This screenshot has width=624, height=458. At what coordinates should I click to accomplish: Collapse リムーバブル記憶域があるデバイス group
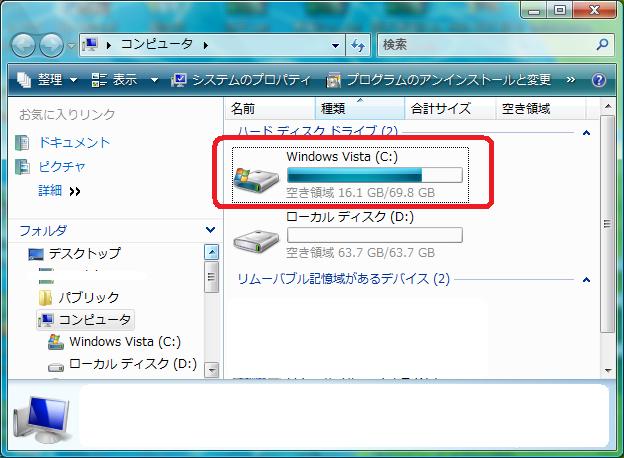pos(586,280)
